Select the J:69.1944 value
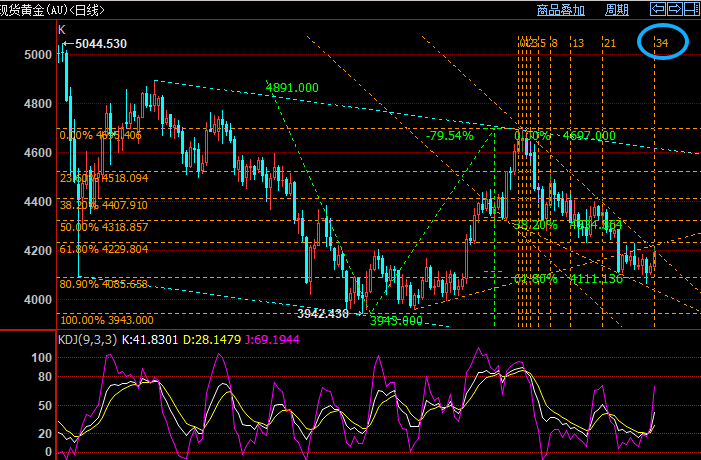The image size is (701, 460). (x=272, y=340)
